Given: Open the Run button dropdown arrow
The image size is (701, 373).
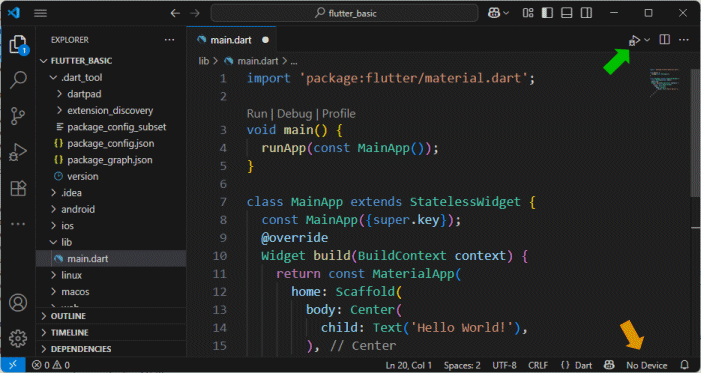Looking at the screenshot, I should click(x=647, y=40).
